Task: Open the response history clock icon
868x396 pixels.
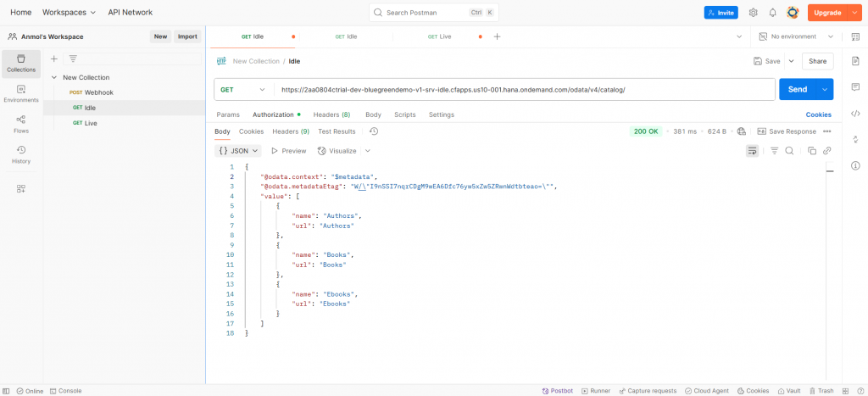Action: click(x=374, y=131)
